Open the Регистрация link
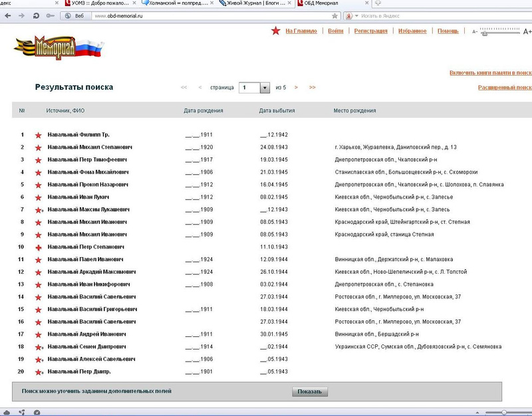Viewport: 532px width, 416px height. pyautogui.click(x=371, y=31)
